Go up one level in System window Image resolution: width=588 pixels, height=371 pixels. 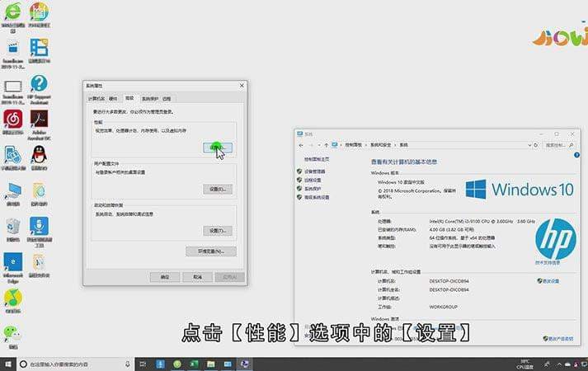pos(327,145)
